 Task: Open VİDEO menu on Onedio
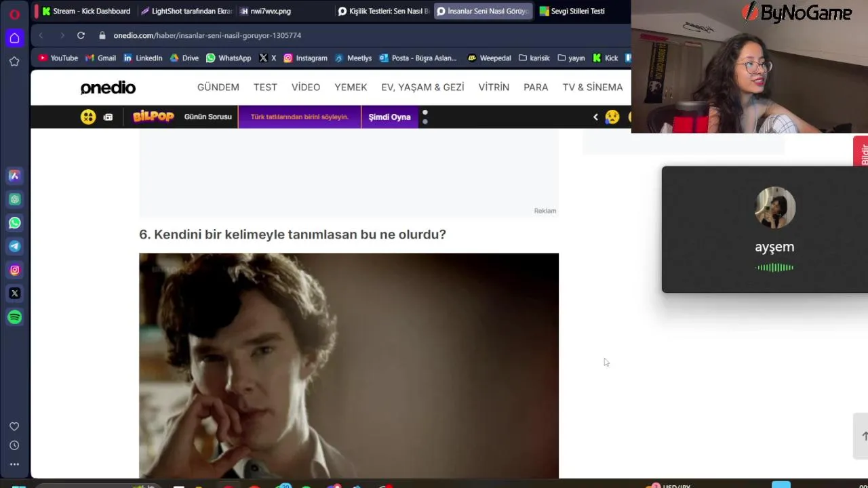pyautogui.click(x=306, y=87)
